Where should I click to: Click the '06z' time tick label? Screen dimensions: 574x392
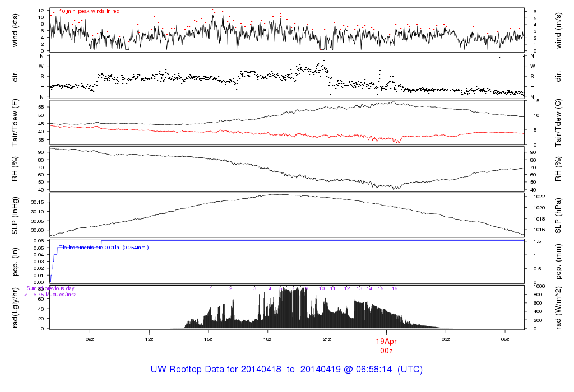505,339
